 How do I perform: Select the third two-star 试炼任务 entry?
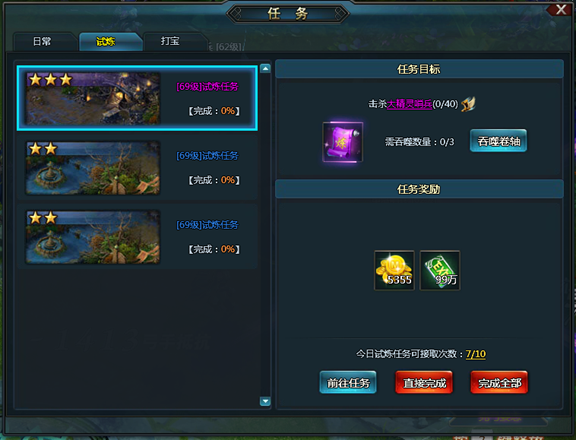click(x=137, y=237)
